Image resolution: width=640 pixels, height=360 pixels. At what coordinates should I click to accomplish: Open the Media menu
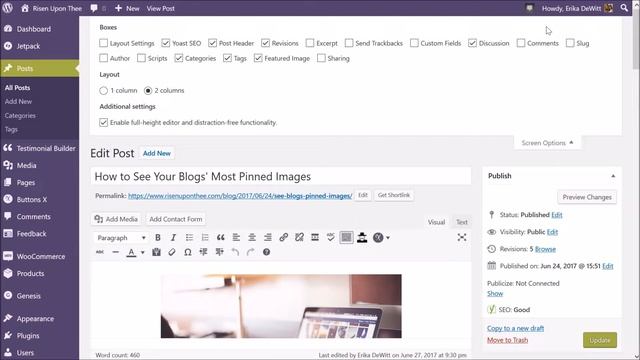tap(40, 165)
